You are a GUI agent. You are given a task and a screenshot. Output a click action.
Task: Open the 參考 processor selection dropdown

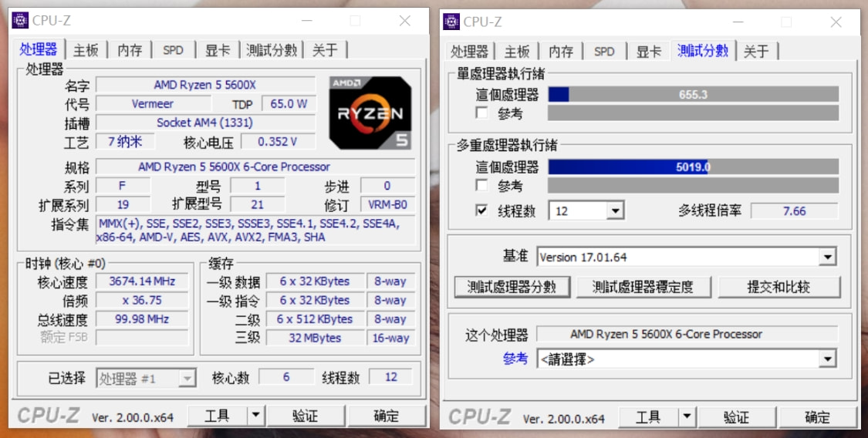[x=828, y=359]
